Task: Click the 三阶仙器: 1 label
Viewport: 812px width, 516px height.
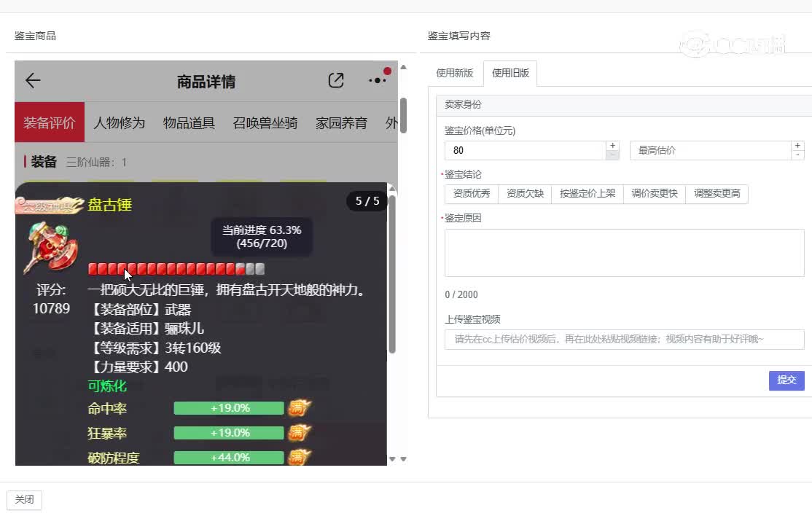Action: tap(96, 163)
